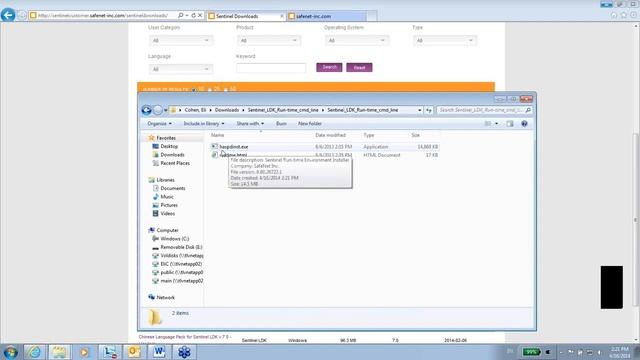Select the HTML document file icon
Image resolution: width=640 pixels, height=360 pixels.
point(214,155)
